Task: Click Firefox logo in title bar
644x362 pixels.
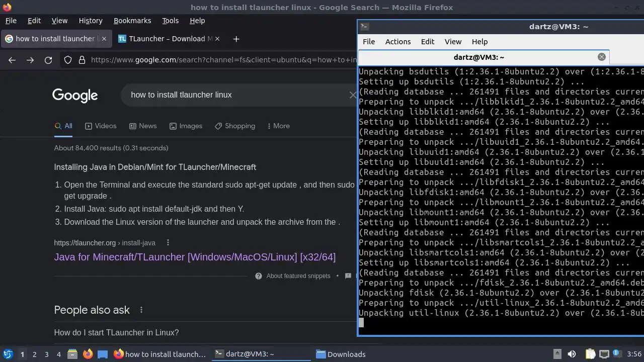Action: pyautogui.click(x=7, y=7)
